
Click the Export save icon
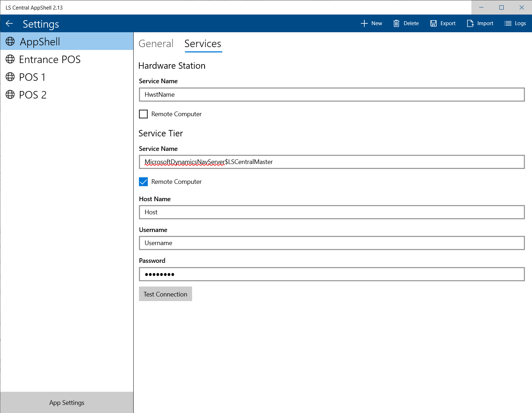(x=433, y=23)
